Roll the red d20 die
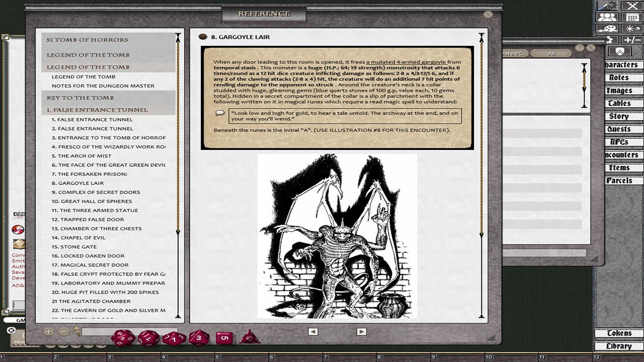 [x=122, y=338]
